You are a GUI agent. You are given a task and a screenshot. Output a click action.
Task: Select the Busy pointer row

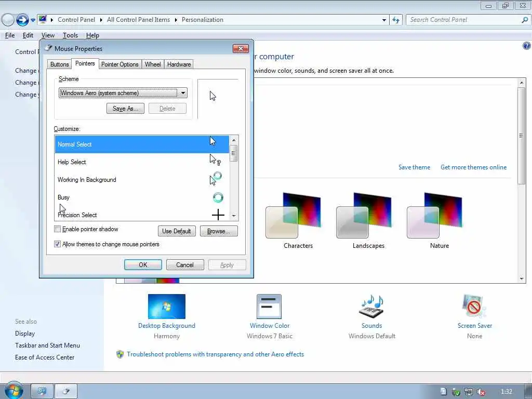click(x=142, y=197)
